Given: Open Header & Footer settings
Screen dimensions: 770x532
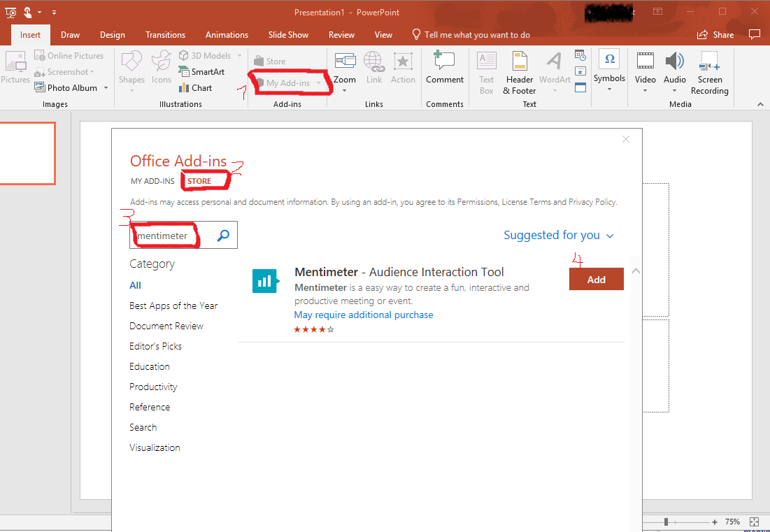Looking at the screenshot, I should tap(519, 73).
